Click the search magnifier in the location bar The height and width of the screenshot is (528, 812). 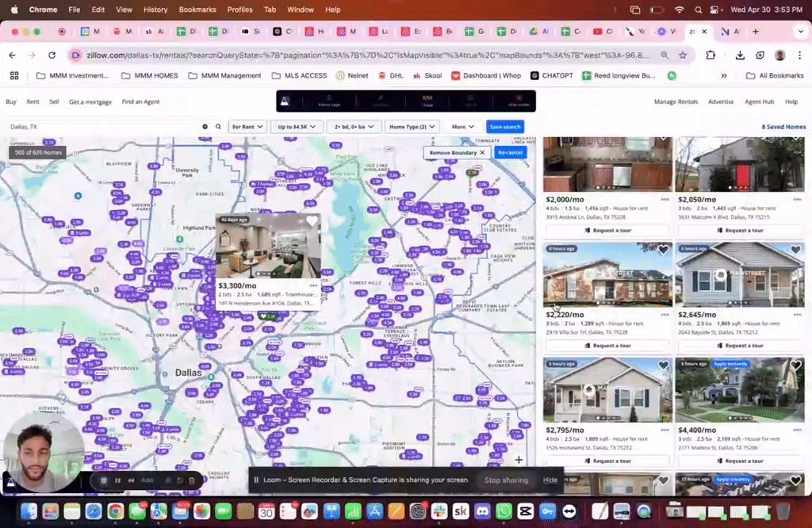[218, 126]
